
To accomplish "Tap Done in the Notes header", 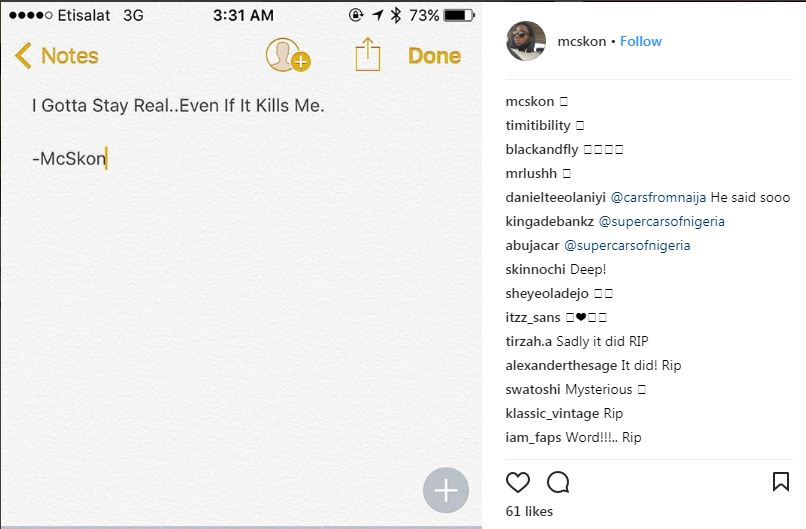I will (x=434, y=56).
